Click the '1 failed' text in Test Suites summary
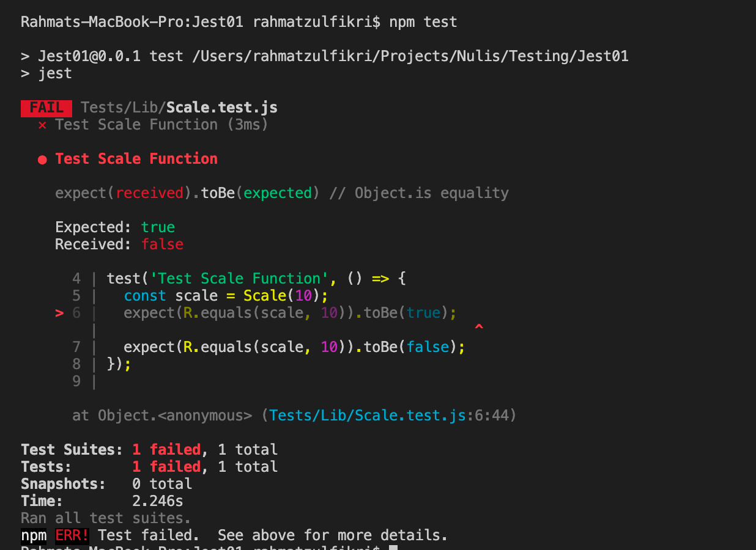 pyautogui.click(x=168, y=449)
